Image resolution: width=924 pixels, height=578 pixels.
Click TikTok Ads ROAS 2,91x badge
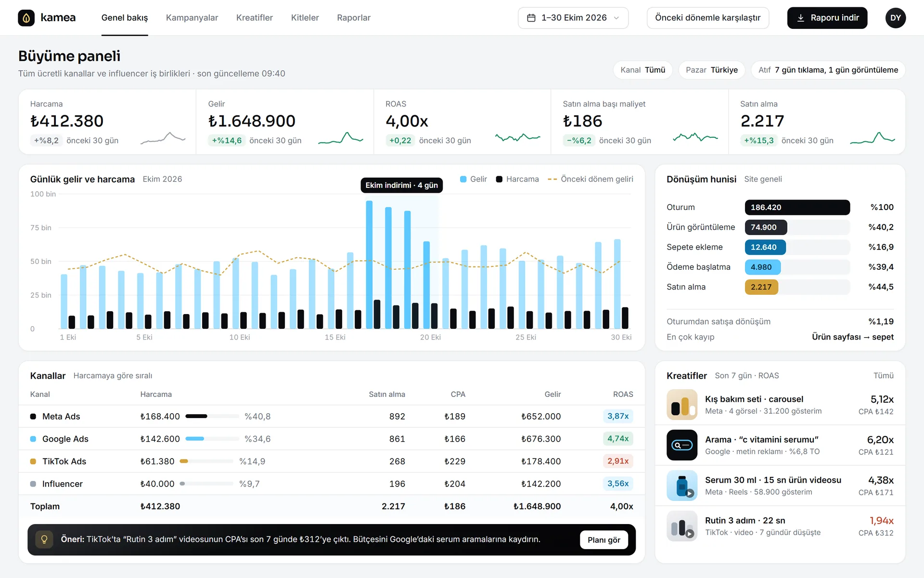tap(617, 461)
